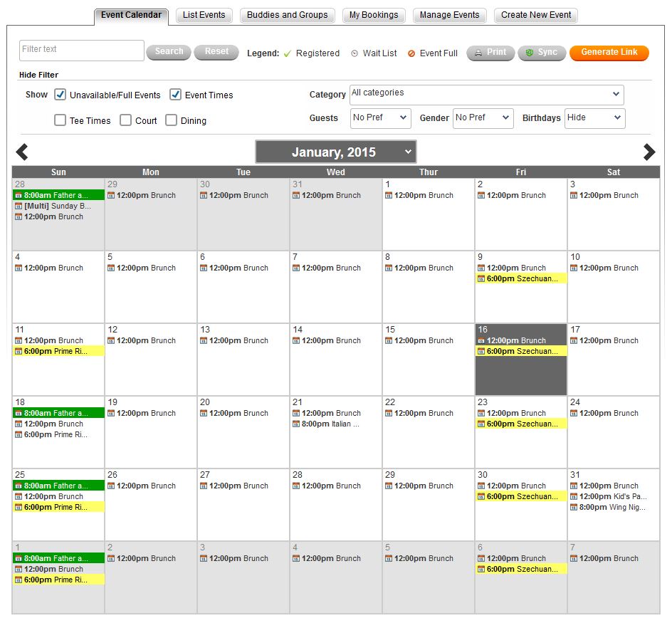Open the My Bookings tab
672x623 pixels.
(x=374, y=15)
